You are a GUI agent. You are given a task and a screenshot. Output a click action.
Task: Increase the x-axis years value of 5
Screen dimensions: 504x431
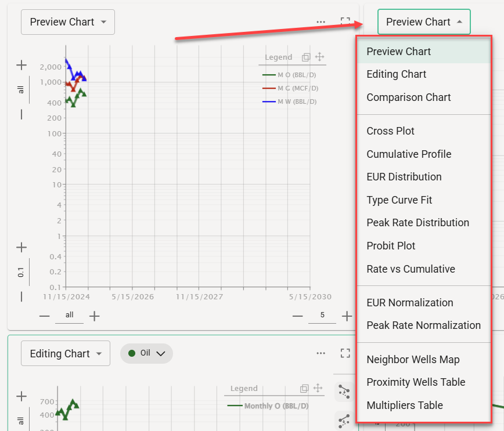point(347,316)
